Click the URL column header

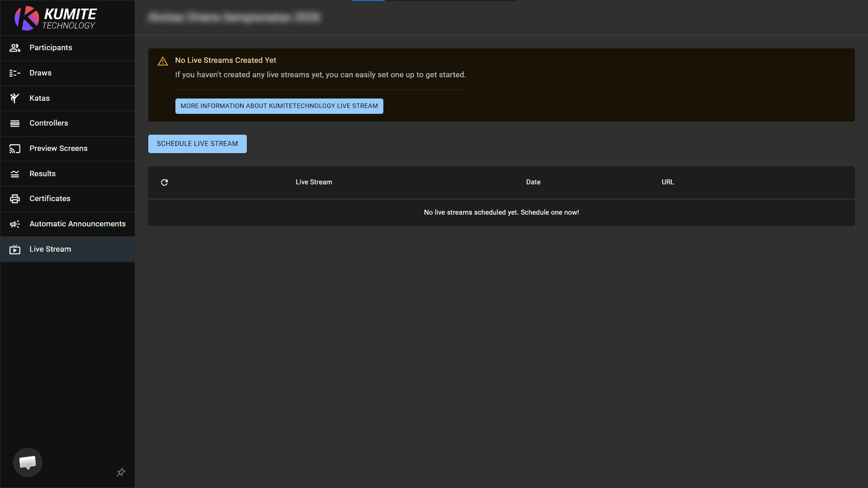click(667, 182)
